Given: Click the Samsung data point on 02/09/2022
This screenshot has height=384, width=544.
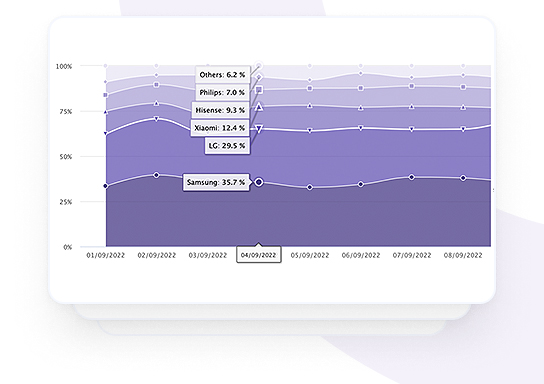Looking at the screenshot, I should point(156,175).
